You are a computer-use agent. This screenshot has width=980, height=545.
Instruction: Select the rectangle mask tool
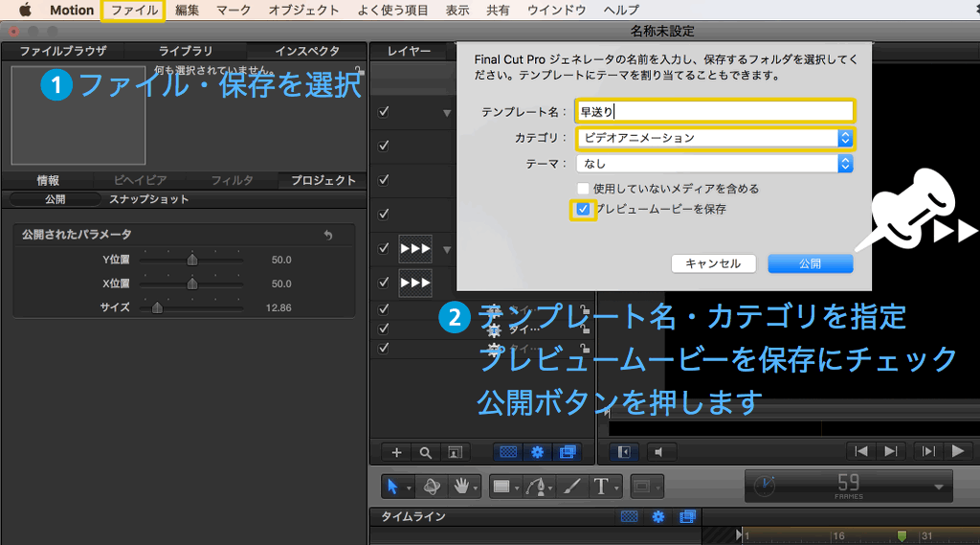642,487
